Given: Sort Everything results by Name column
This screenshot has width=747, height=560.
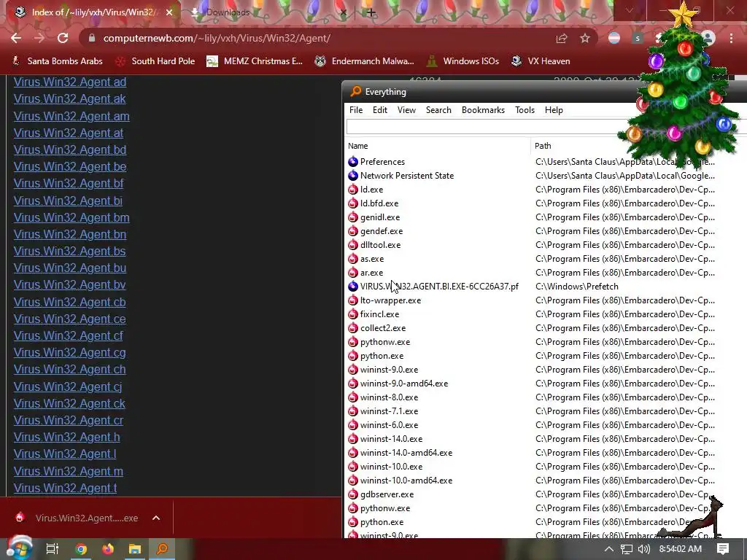Looking at the screenshot, I should tap(438, 146).
